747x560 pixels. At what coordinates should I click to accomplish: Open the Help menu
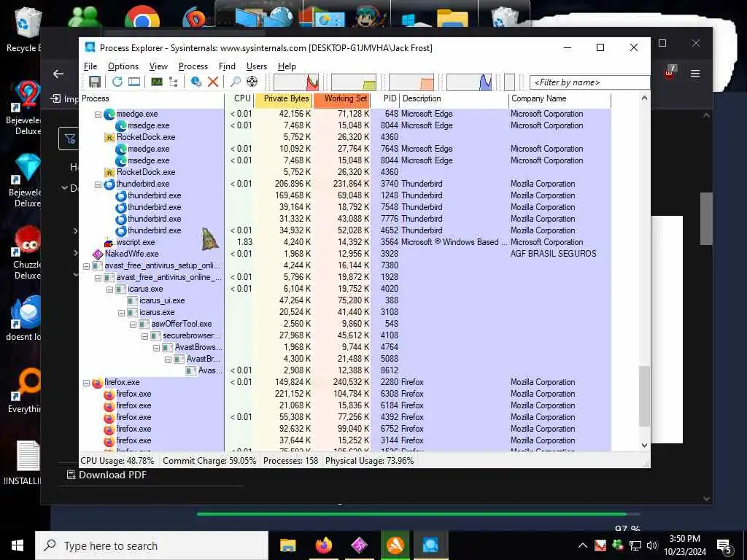287,66
